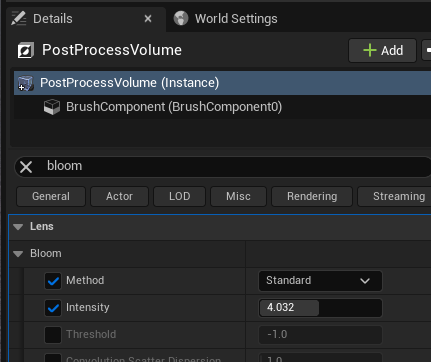Click the World Settings globe icon
The height and width of the screenshot is (362, 431).
click(181, 18)
